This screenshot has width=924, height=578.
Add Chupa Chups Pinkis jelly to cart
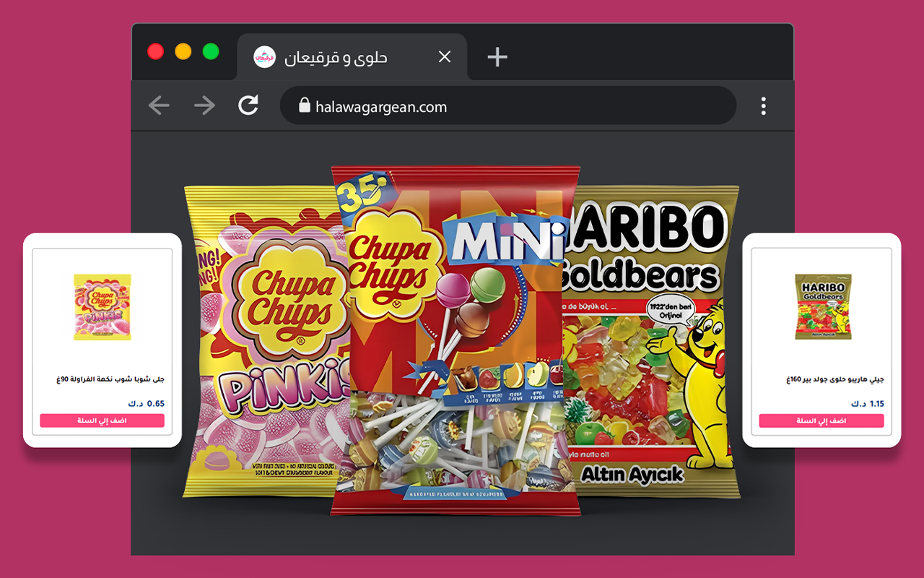pyautogui.click(x=102, y=420)
